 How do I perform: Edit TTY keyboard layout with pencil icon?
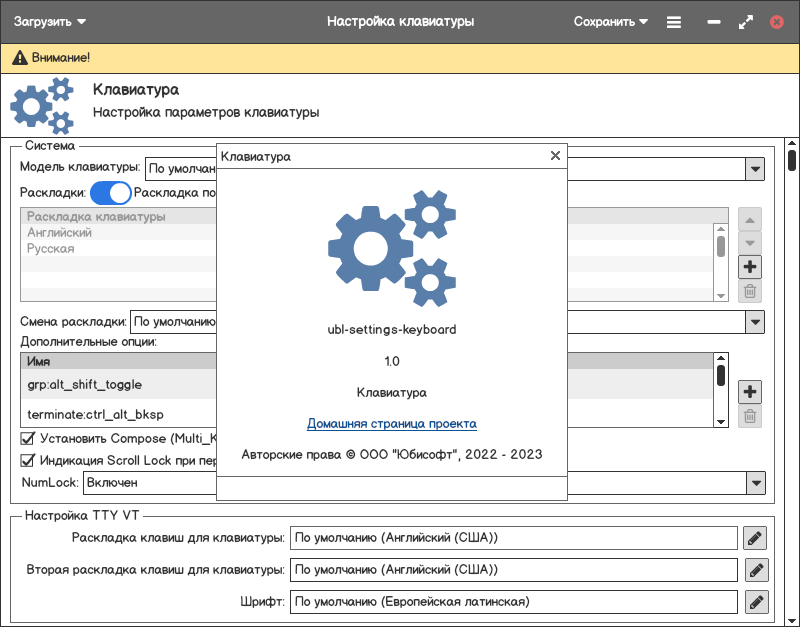click(756, 539)
